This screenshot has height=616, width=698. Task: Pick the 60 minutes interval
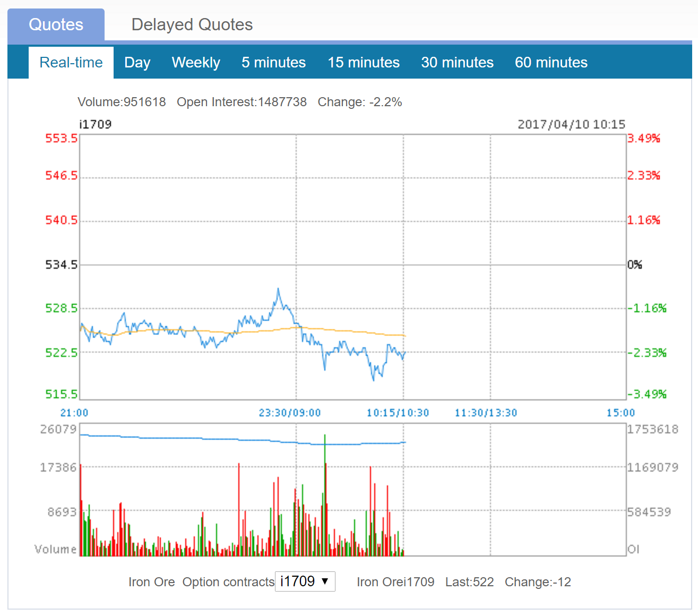pyautogui.click(x=551, y=63)
